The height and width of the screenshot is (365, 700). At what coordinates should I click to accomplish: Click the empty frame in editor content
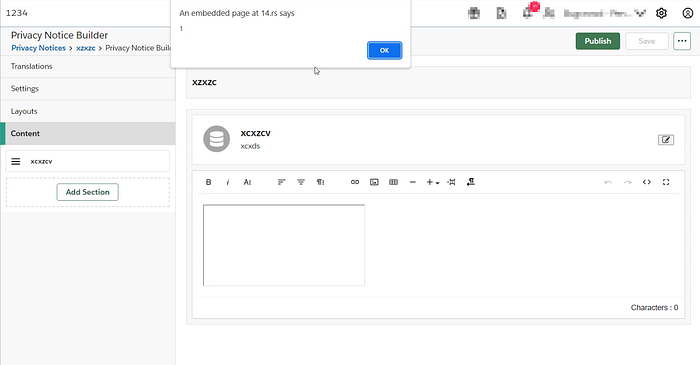click(x=284, y=245)
